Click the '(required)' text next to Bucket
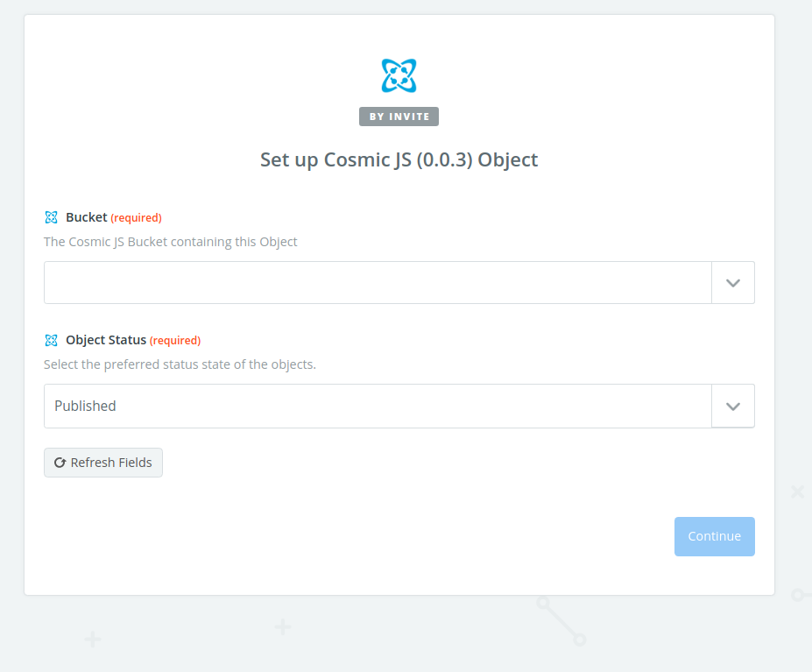 (136, 217)
